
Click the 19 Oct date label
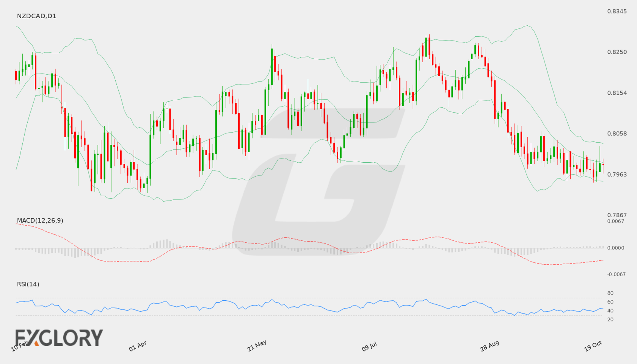(x=593, y=346)
